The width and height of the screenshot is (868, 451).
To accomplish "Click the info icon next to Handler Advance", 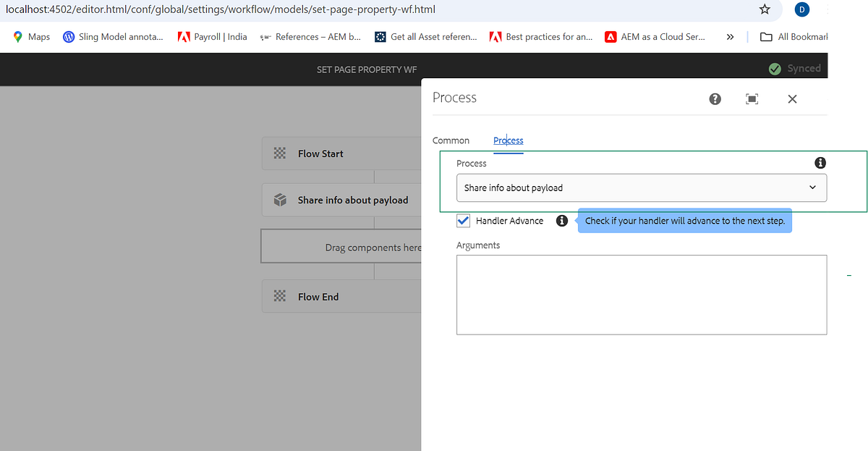I will coord(562,221).
